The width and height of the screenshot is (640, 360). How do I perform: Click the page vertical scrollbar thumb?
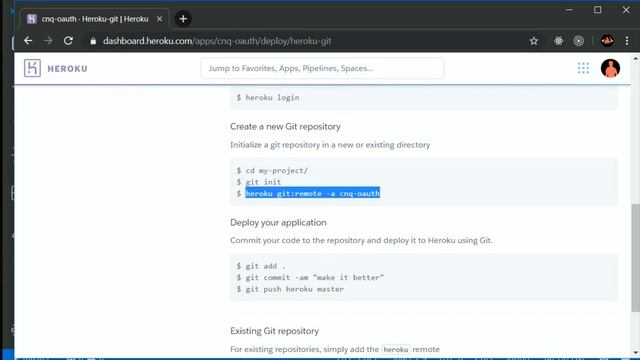point(636,258)
